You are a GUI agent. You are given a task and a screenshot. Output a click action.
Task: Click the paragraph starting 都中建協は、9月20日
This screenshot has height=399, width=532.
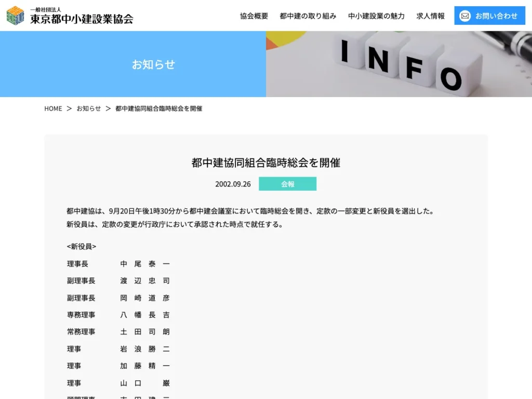click(251, 211)
